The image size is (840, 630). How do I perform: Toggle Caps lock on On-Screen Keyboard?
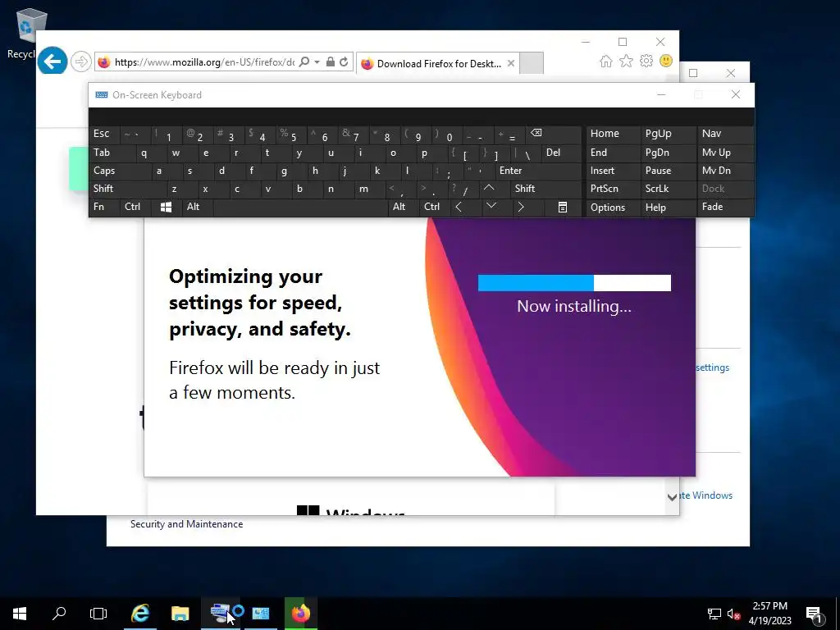coord(119,171)
